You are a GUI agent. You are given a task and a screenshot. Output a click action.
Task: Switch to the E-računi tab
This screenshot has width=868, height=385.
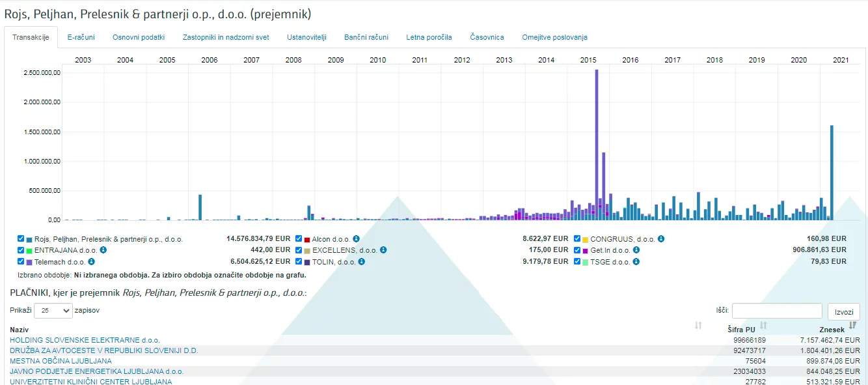tap(81, 37)
